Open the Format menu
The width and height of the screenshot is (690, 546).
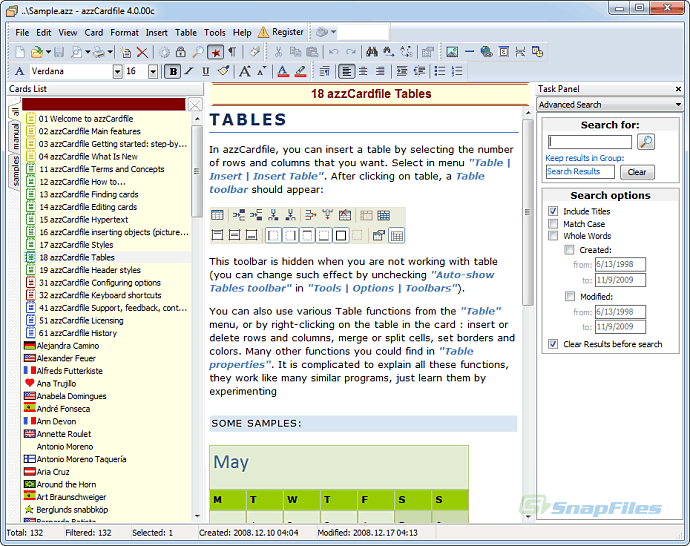tap(125, 33)
